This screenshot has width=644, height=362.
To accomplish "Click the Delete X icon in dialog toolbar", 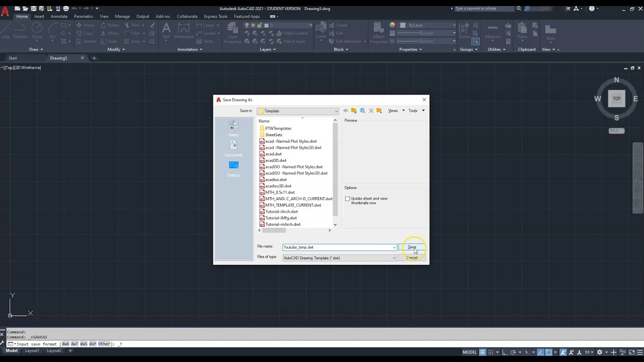I will pos(371,111).
